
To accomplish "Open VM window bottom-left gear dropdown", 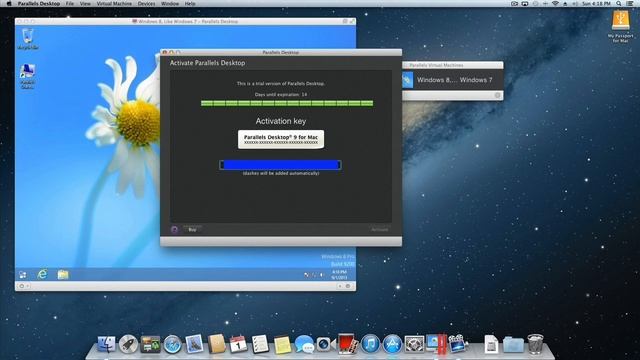I will (24, 286).
